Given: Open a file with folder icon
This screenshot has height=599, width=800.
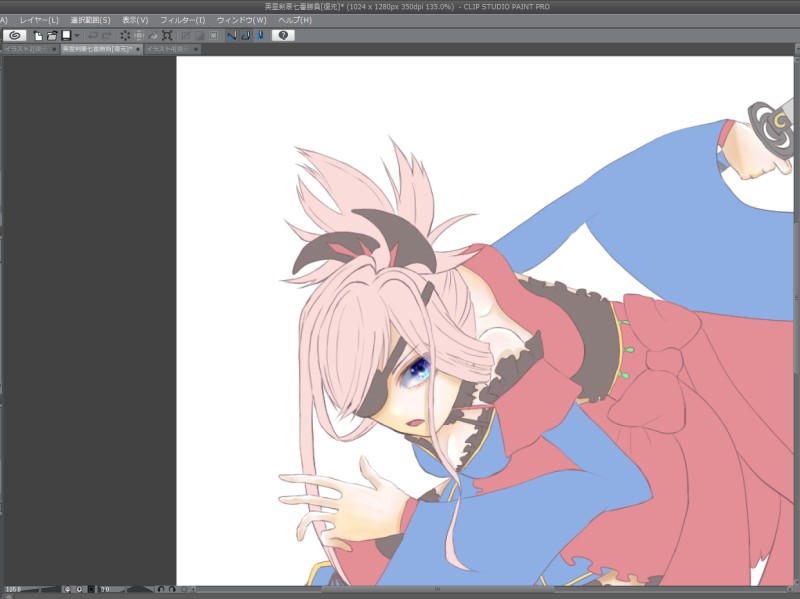Looking at the screenshot, I should pyautogui.click(x=52, y=35).
